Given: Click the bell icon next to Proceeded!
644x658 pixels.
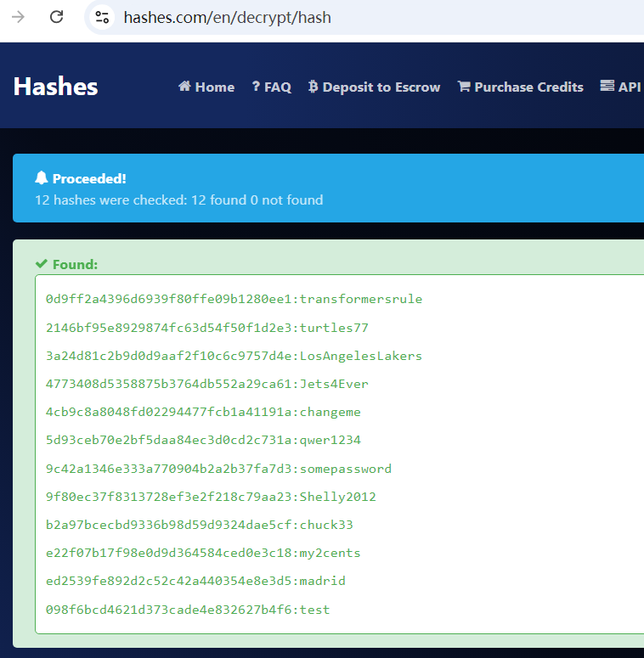Looking at the screenshot, I should tap(42, 178).
